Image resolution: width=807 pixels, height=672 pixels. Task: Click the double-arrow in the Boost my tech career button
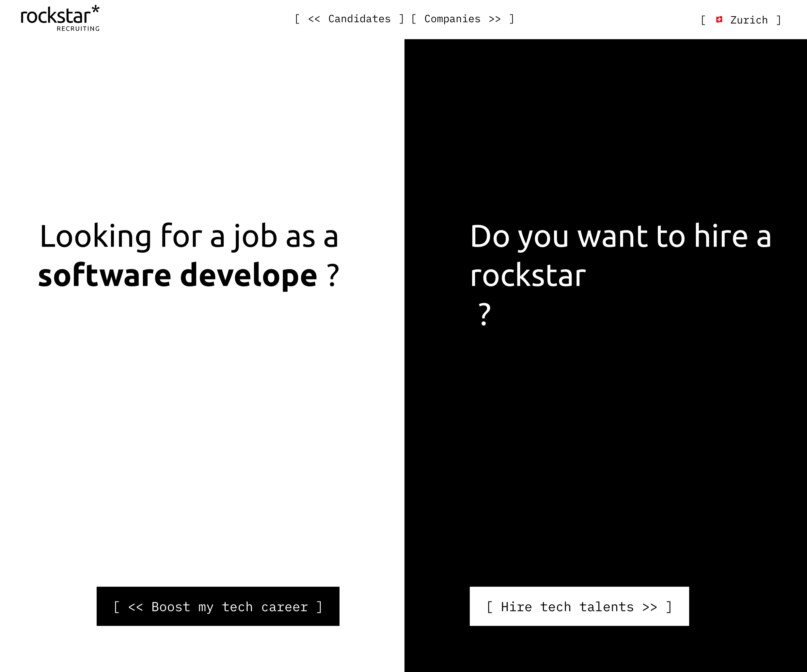(x=135, y=607)
